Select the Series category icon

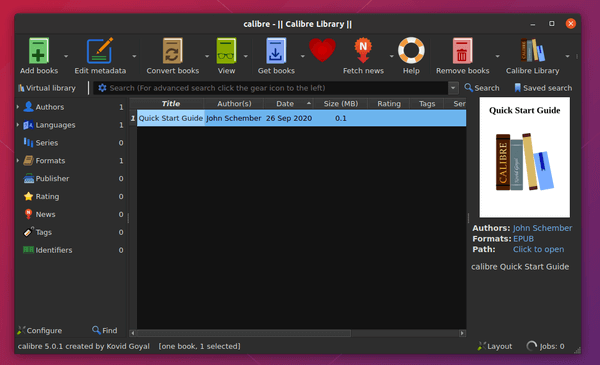(28, 143)
